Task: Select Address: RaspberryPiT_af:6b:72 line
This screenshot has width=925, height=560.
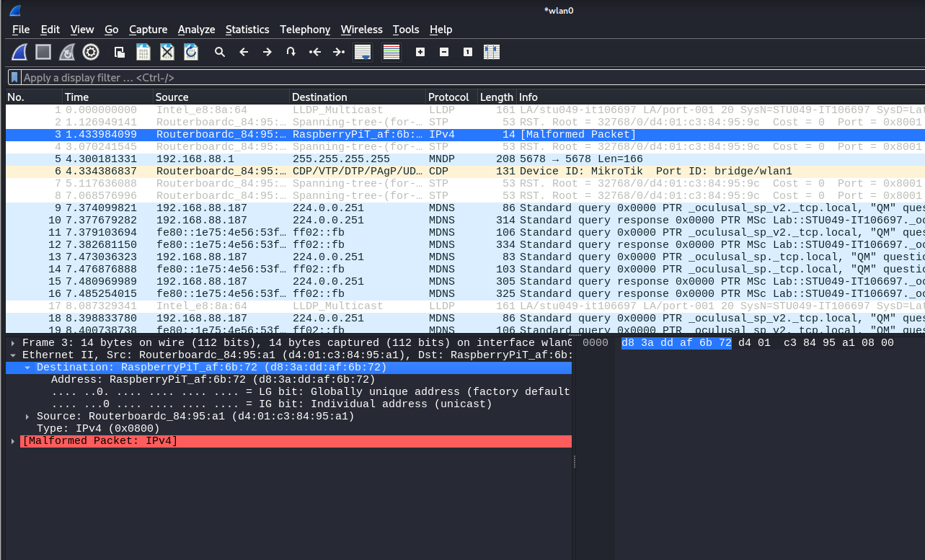Action: [213, 380]
